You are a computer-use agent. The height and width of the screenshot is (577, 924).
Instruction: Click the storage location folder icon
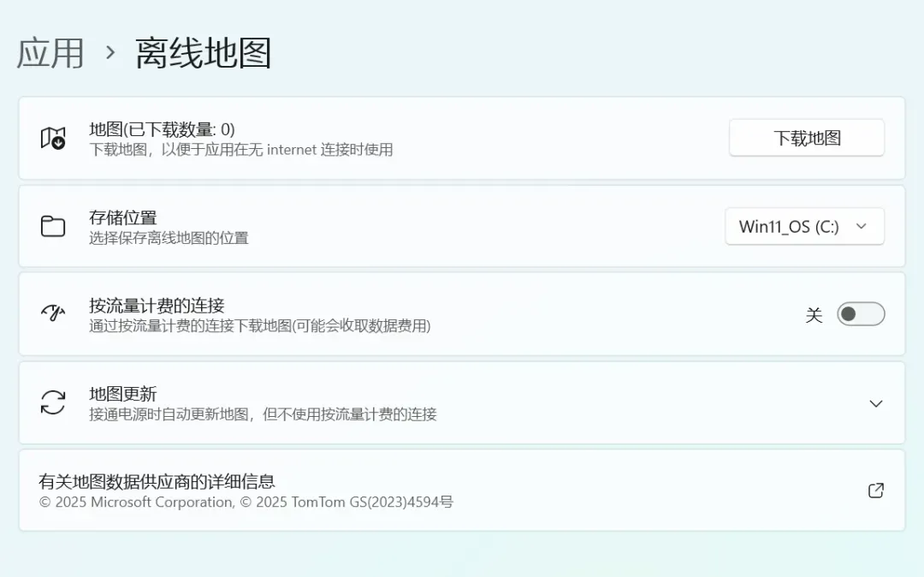(53, 226)
